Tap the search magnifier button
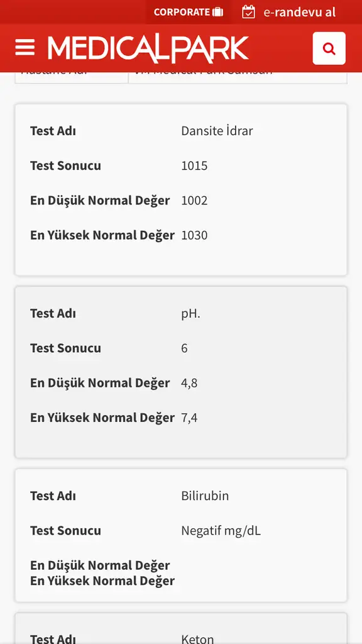 click(329, 48)
